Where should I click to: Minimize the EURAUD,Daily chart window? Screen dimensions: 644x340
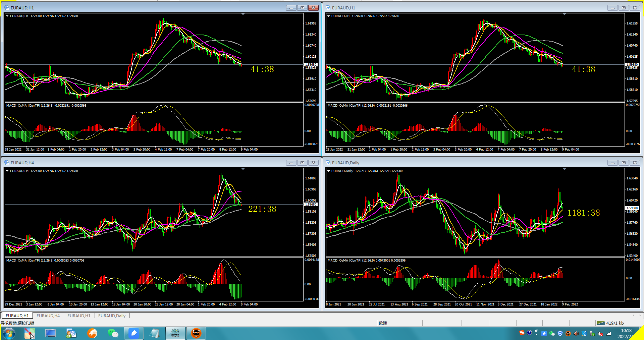pyautogui.click(x=612, y=163)
